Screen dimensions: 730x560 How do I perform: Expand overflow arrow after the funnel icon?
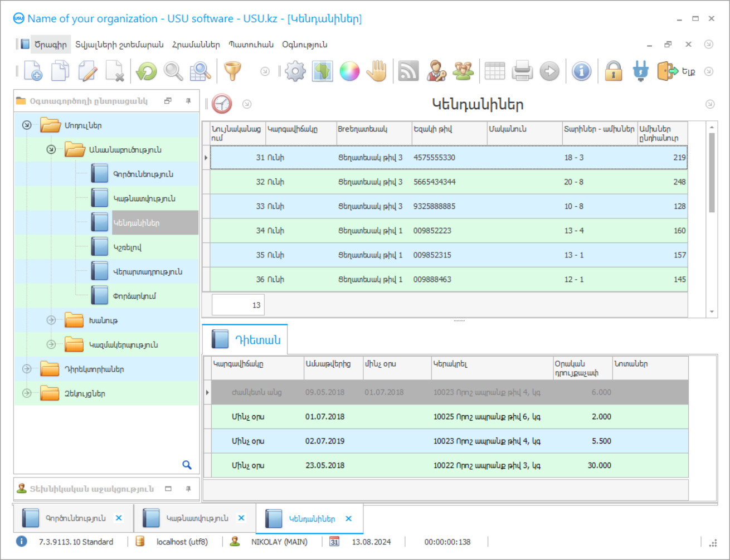click(x=265, y=71)
